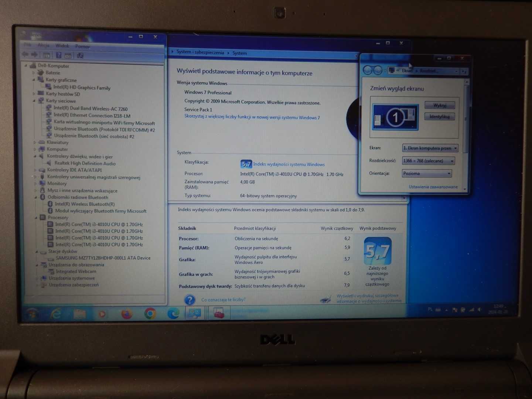Expand the Klawiatury node
The image size is (532, 399).
coord(35,142)
